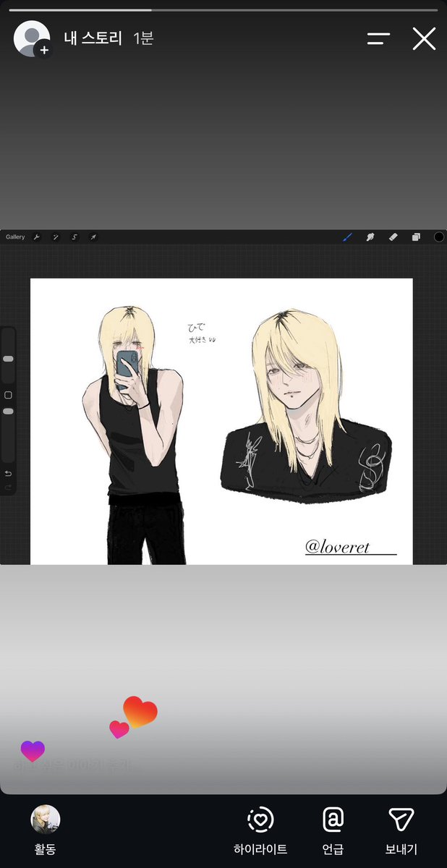Adjust the brush opacity sidebar slider

click(8, 411)
